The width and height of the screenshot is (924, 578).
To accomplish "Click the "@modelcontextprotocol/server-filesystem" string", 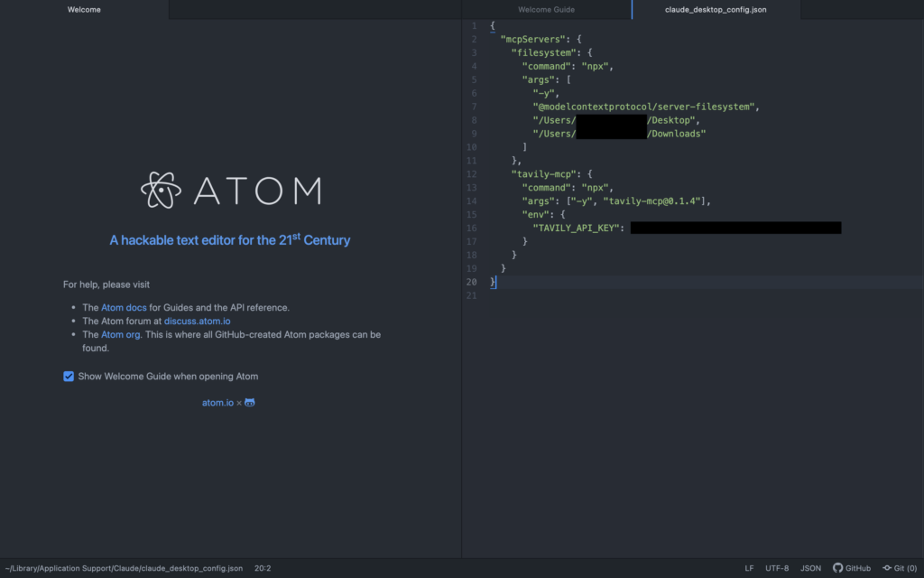I will [x=644, y=107].
